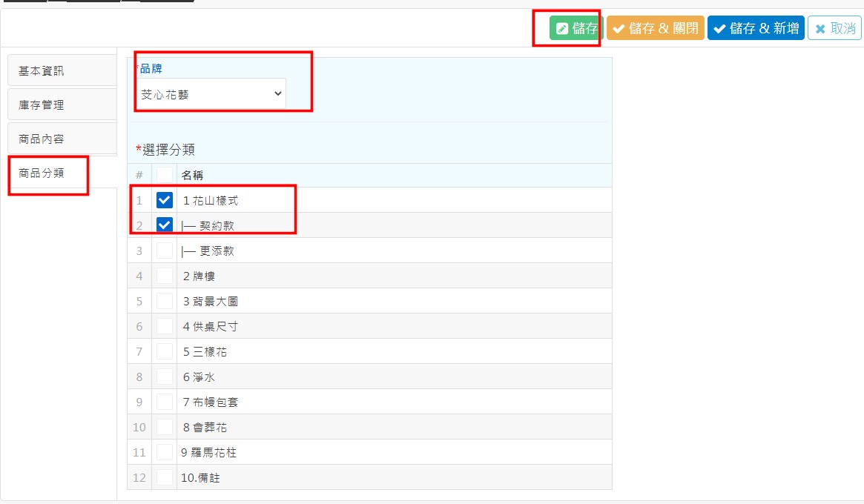Viewport: 864px width, 504px height.
Task: Toggle the select-all checkbox in header
Action: pyautogui.click(x=165, y=175)
